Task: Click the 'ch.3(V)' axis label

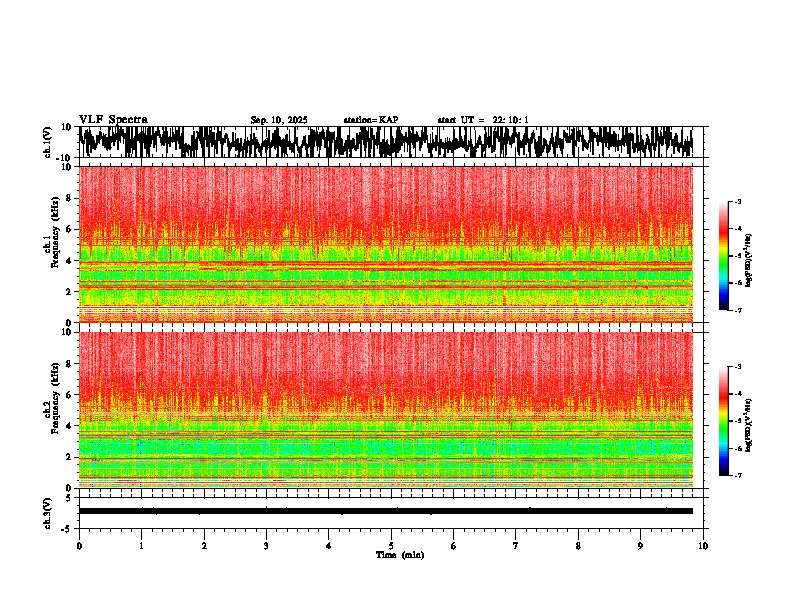Action: click(x=48, y=514)
